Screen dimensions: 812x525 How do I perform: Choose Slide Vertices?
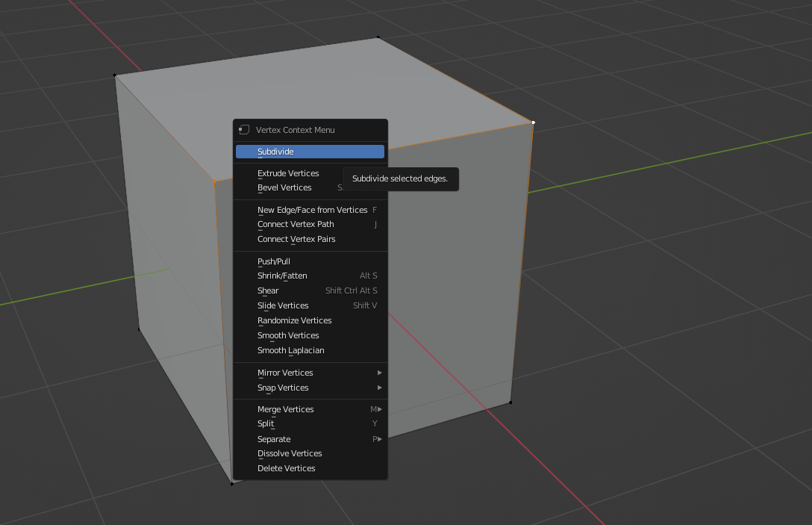coord(310,305)
